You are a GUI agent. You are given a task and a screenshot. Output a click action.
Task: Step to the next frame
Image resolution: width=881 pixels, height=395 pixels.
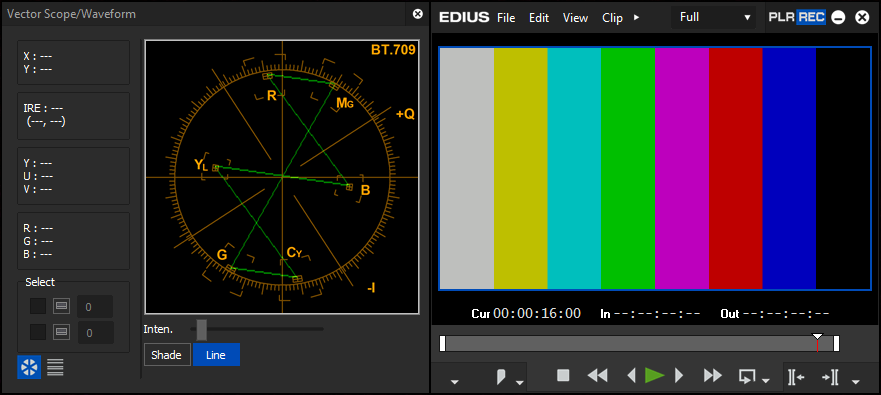click(x=679, y=375)
